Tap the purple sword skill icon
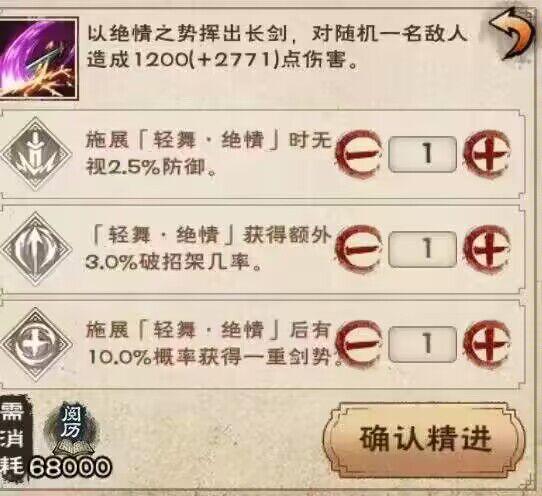Screen dimensions: 542x496 pos(39,59)
